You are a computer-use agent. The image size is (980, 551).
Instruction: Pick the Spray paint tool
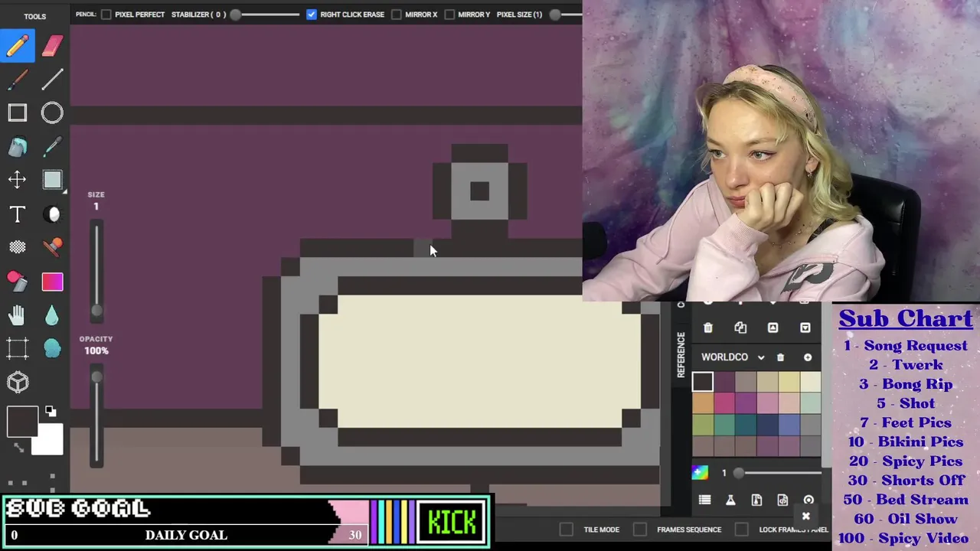pyautogui.click(x=18, y=281)
